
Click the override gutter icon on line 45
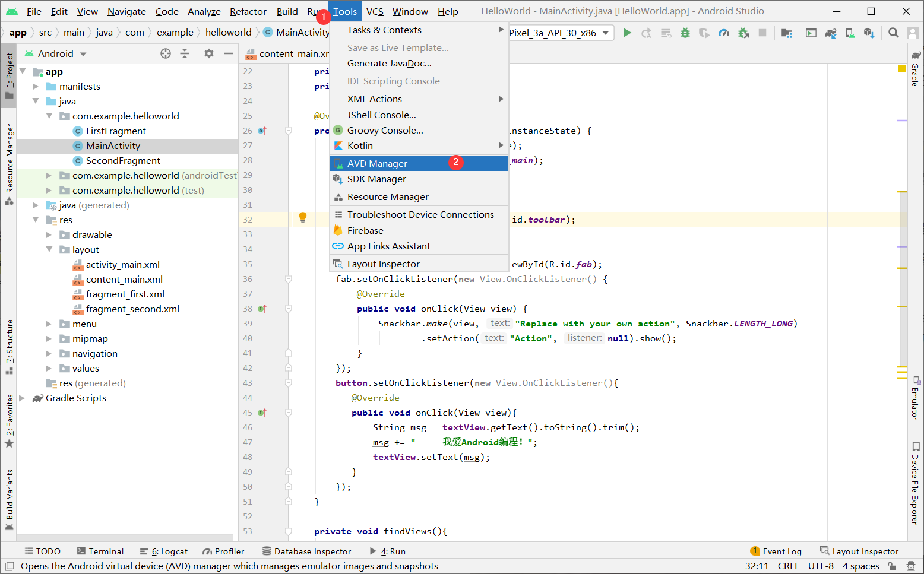pyautogui.click(x=262, y=413)
